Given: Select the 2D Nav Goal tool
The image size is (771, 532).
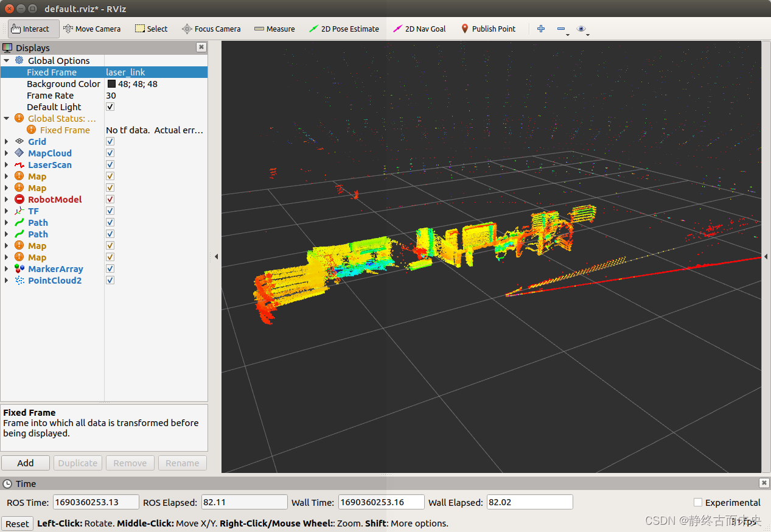Looking at the screenshot, I should (x=419, y=29).
